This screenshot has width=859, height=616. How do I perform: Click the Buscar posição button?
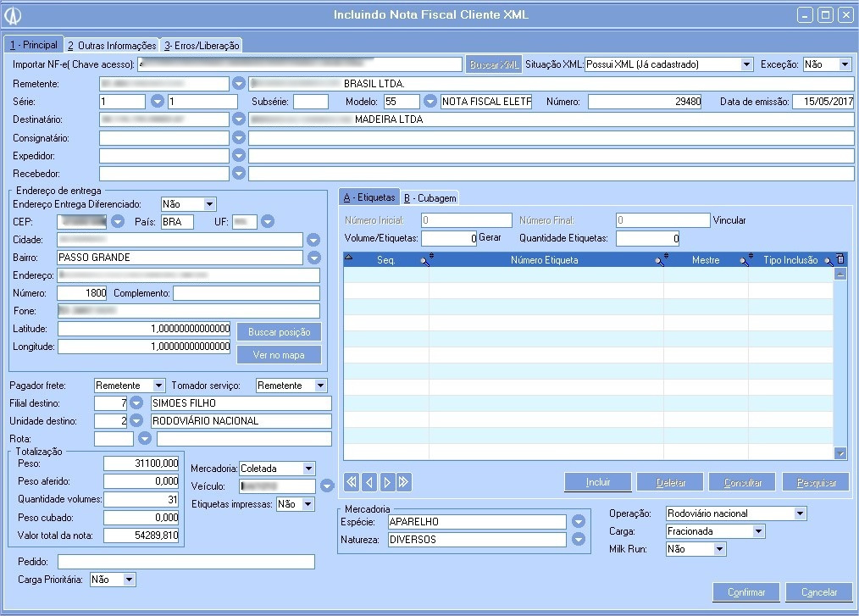coord(279,331)
